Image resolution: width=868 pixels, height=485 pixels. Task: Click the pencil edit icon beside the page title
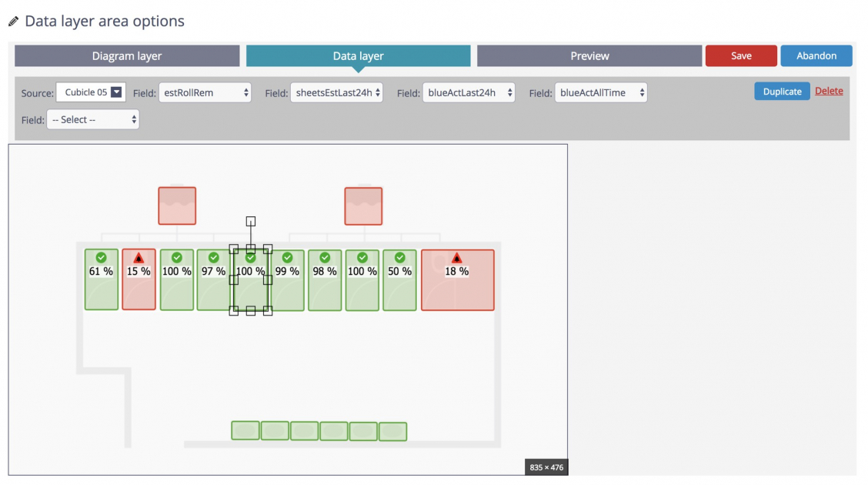click(13, 21)
